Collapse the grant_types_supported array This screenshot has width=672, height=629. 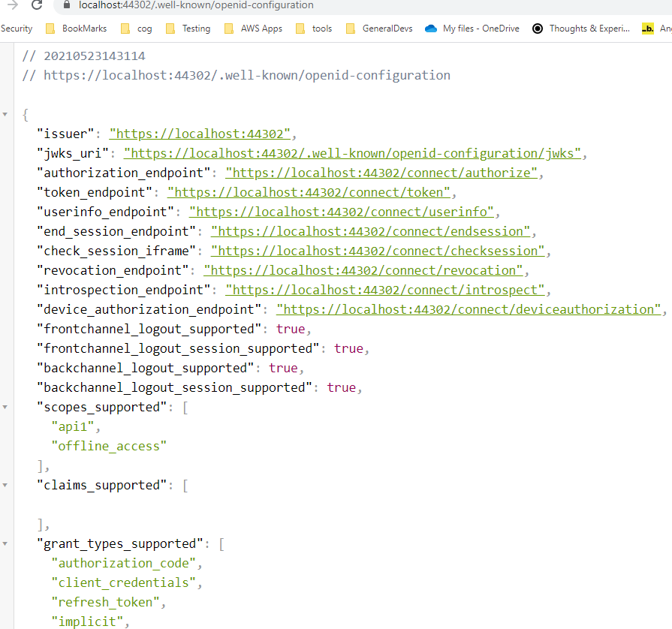point(6,543)
